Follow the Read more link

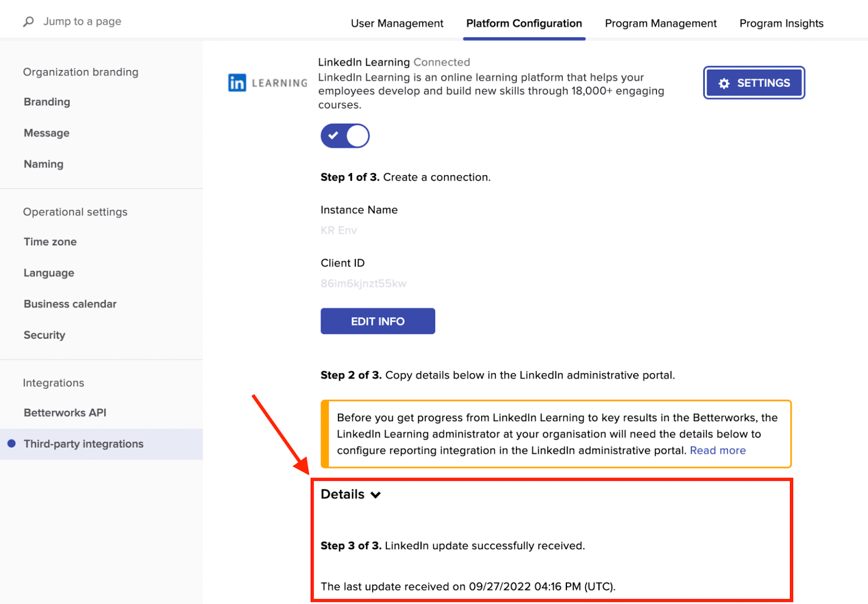tap(718, 450)
